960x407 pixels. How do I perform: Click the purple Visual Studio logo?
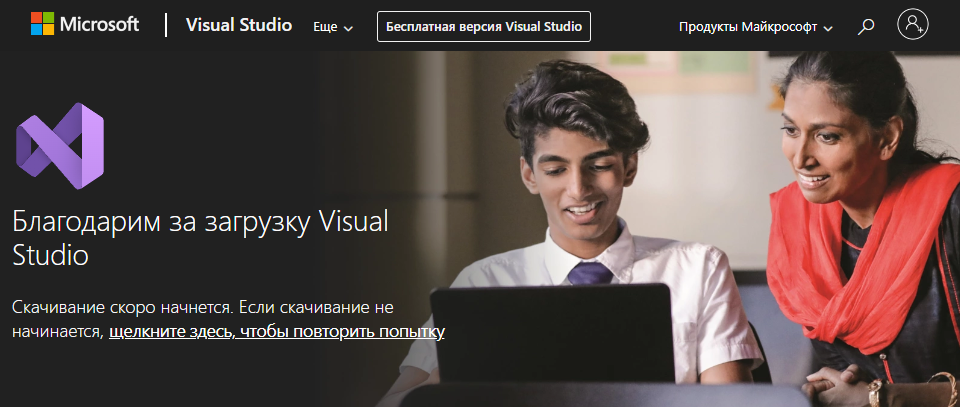[60, 146]
